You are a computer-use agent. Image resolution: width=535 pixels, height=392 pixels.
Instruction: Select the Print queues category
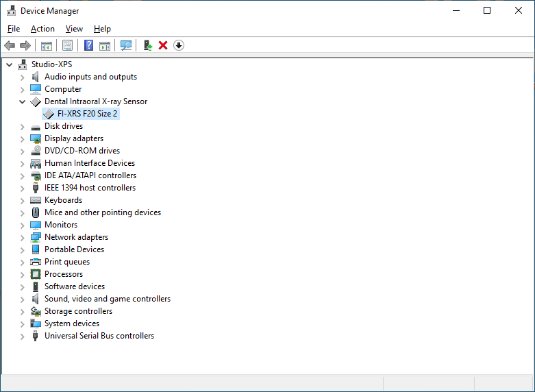[66, 262]
